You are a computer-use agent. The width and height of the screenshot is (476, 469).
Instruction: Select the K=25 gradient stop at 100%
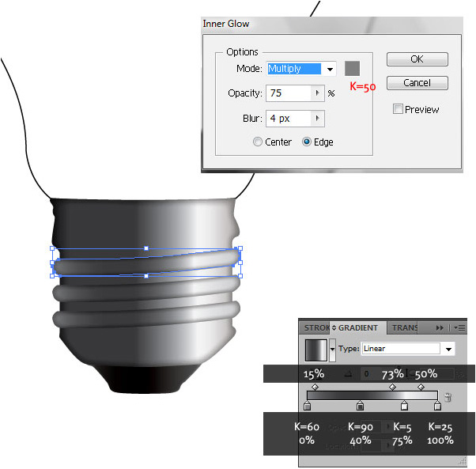pyautogui.click(x=437, y=406)
